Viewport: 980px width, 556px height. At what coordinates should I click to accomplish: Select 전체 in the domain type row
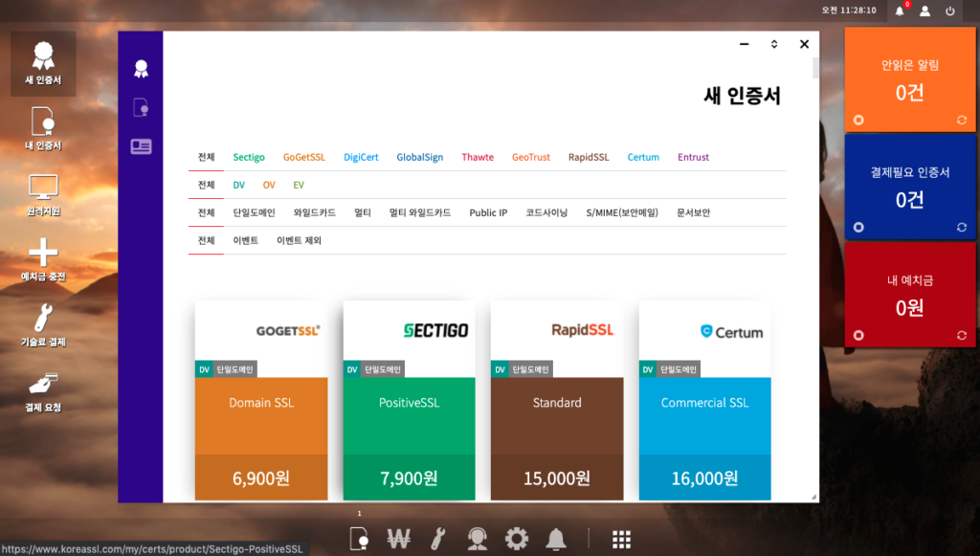coord(207,213)
